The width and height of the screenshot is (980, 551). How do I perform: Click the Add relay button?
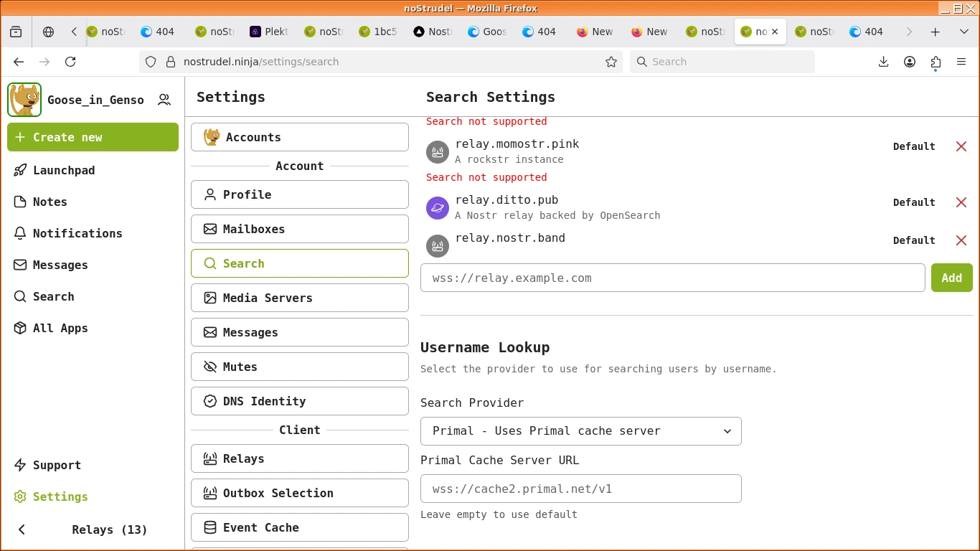[952, 278]
